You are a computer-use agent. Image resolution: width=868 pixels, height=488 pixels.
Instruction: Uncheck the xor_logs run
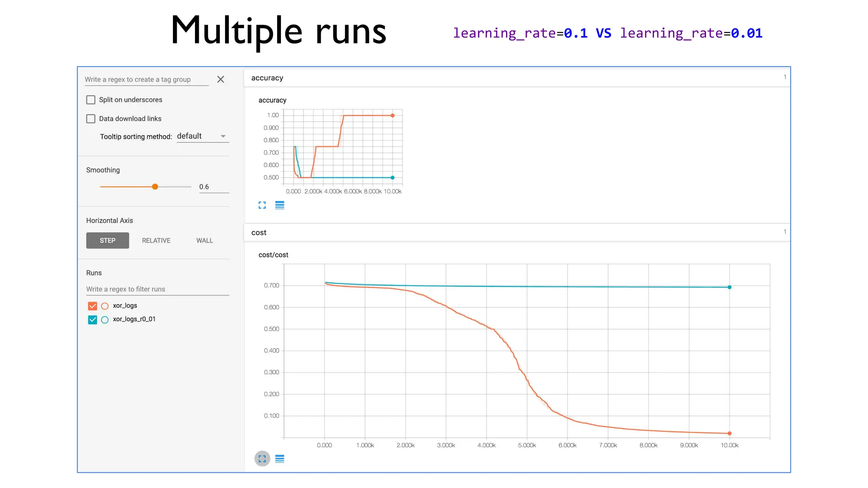click(92, 306)
